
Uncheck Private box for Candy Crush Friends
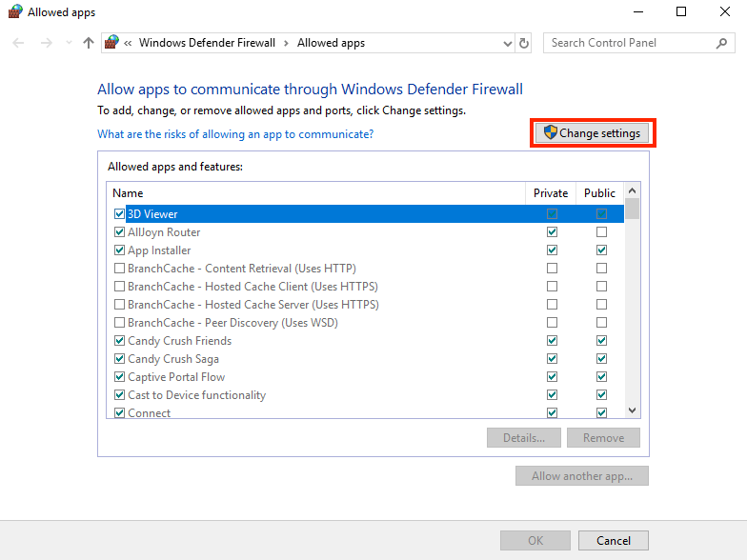point(553,341)
